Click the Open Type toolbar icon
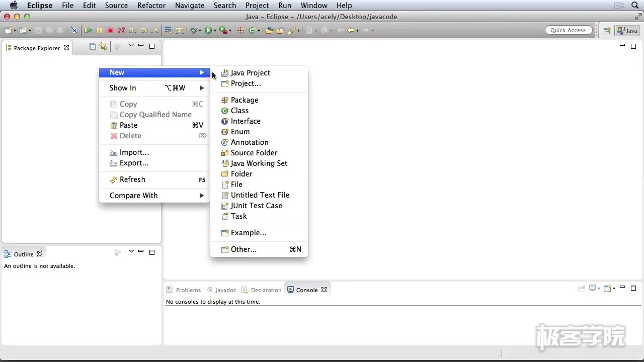This screenshot has width=644, height=362. pyautogui.click(x=270, y=30)
